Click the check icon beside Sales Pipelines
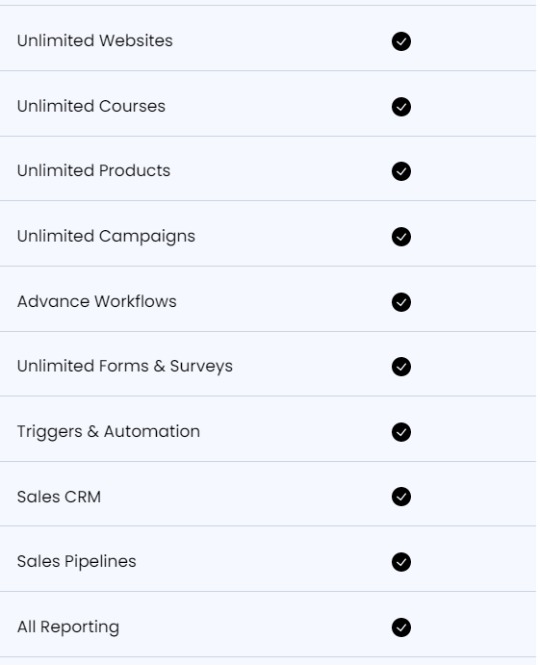Screen dimensions: 540x665 401,562
